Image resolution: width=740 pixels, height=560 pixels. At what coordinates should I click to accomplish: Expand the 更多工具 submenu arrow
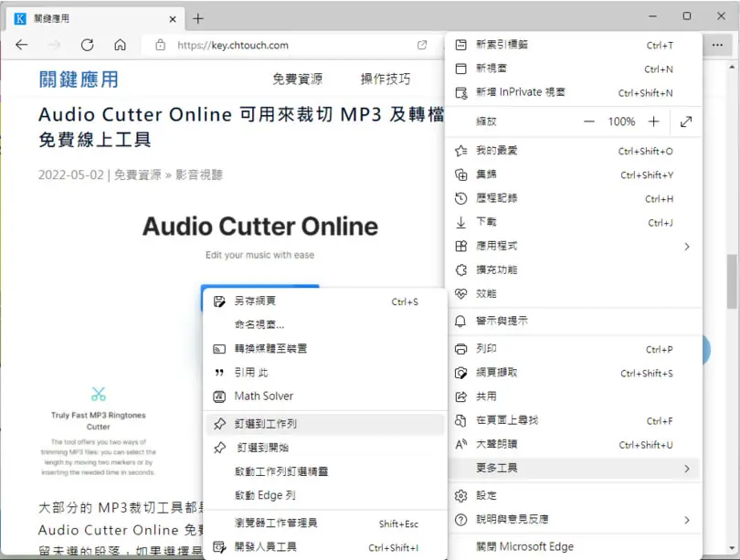tap(687, 469)
